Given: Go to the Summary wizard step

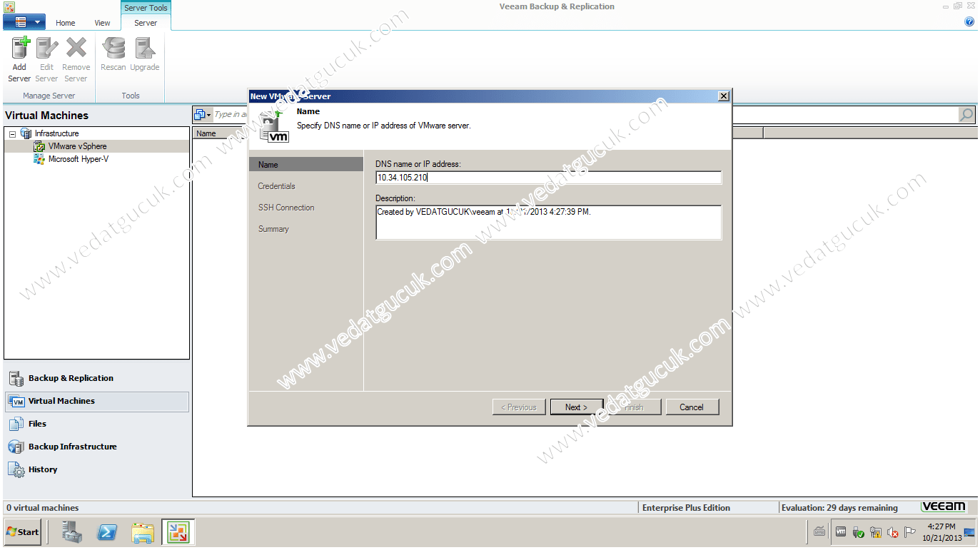Looking at the screenshot, I should 273,229.
